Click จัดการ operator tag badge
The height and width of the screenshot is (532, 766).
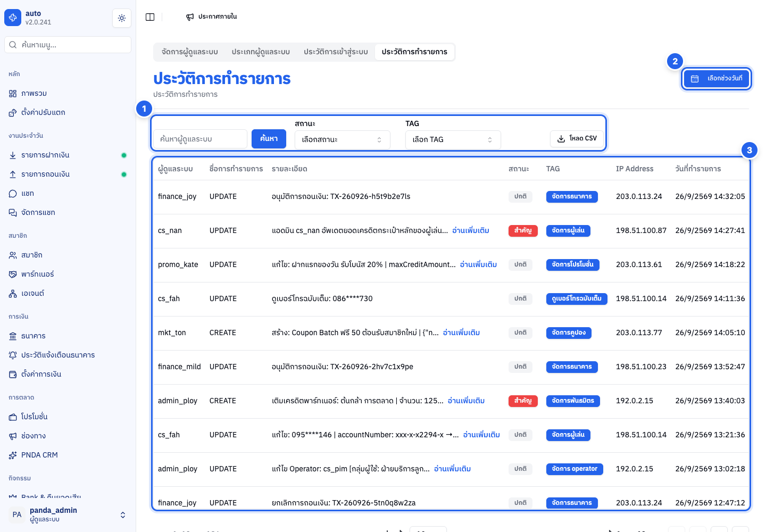(x=574, y=469)
